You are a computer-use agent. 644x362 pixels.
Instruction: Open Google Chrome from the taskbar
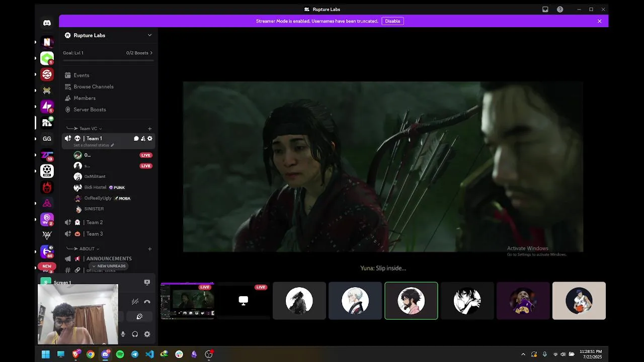(x=90, y=354)
